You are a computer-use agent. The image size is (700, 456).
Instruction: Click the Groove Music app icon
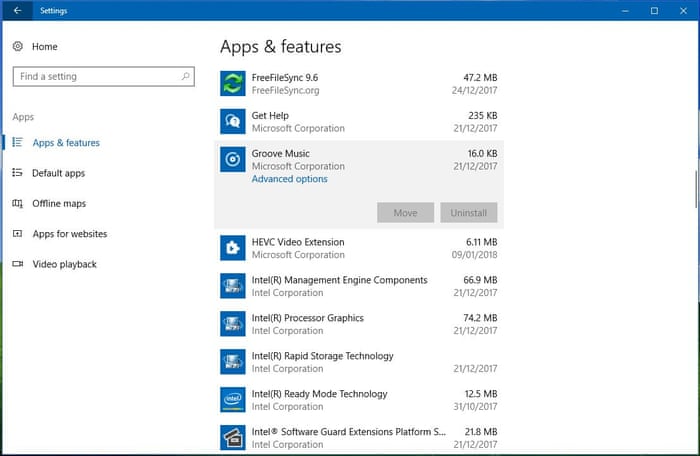232,159
